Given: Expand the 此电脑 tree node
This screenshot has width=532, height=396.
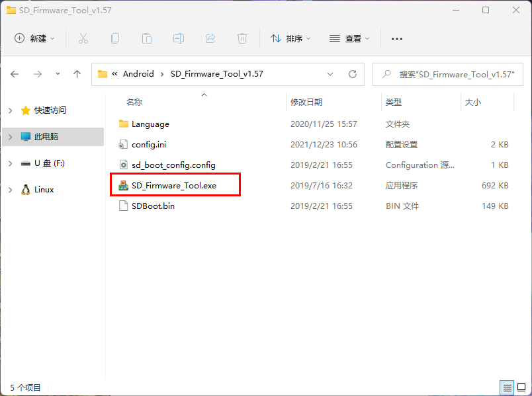Looking at the screenshot, I should coord(10,137).
